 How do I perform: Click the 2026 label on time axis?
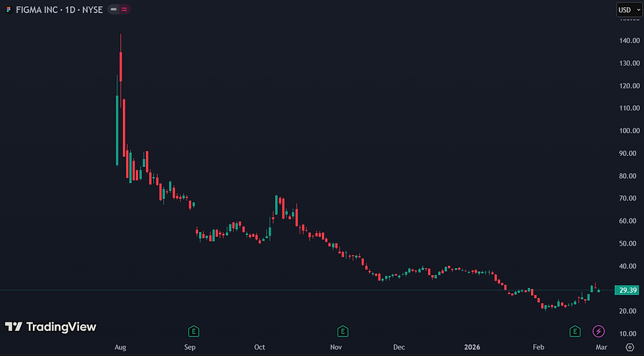[472, 347]
